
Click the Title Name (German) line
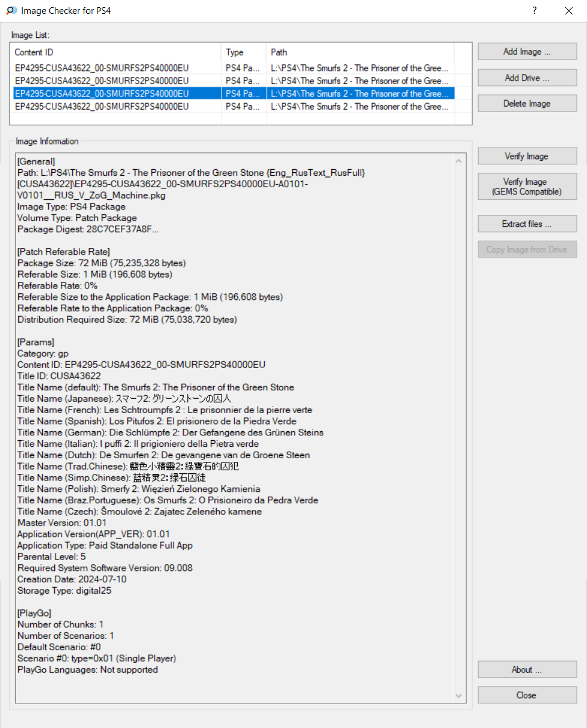tap(170, 432)
